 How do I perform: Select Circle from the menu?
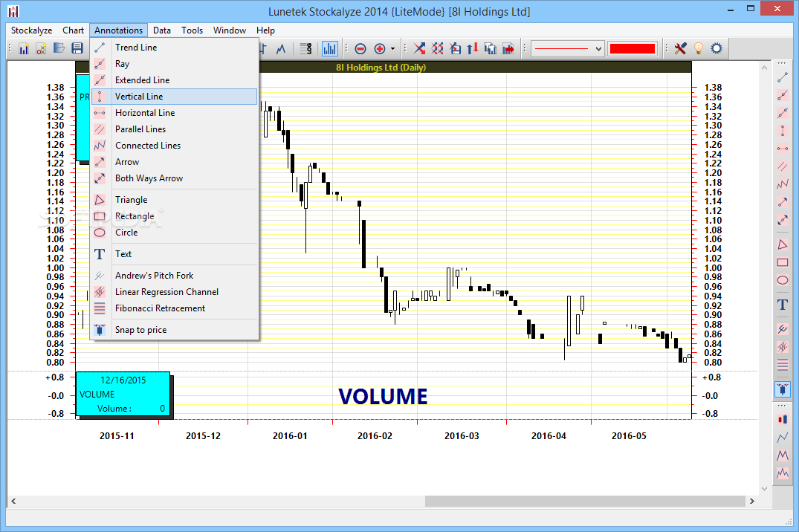tap(174, 233)
